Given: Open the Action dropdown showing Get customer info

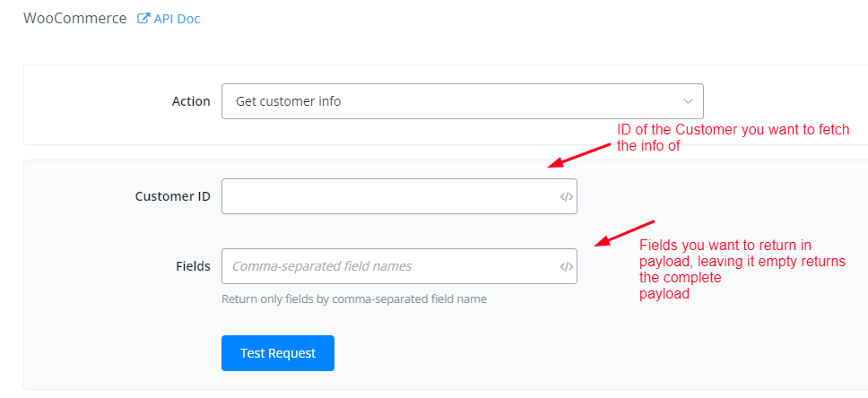Looking at the screenshot, I should click(x=448, y=101).
